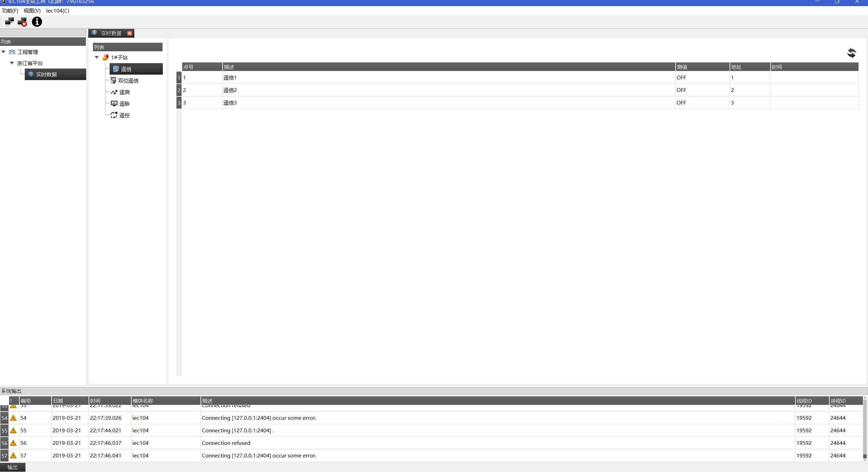Select the 双位遥信 tree node
The height and width of the screenshot is (472, 868).
(128, 81)
